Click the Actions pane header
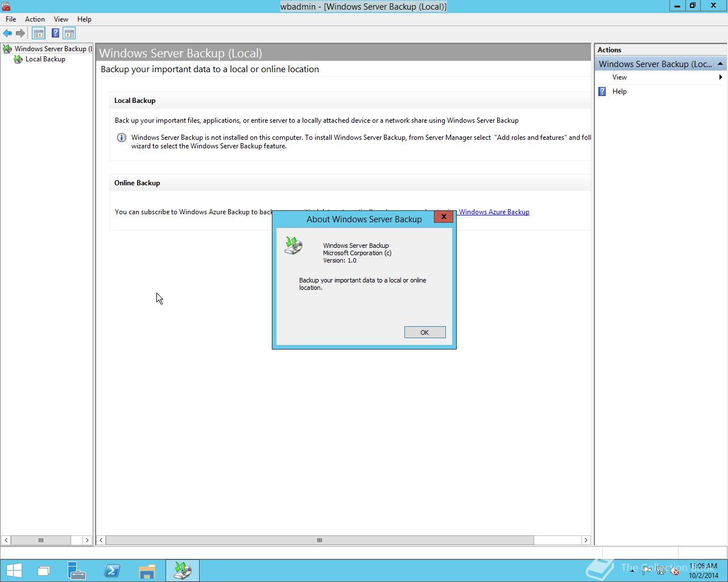This screenshot has width=728, height=582. (660, 50)
